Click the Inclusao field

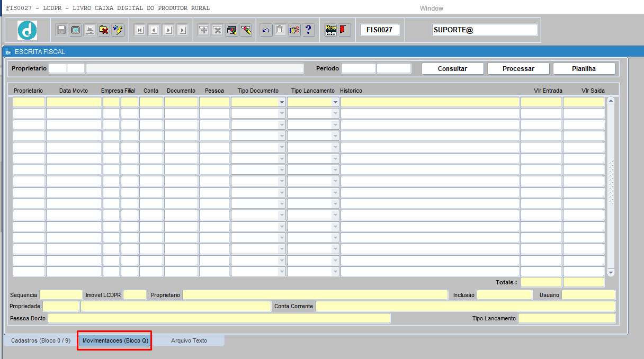coord(505,295)
